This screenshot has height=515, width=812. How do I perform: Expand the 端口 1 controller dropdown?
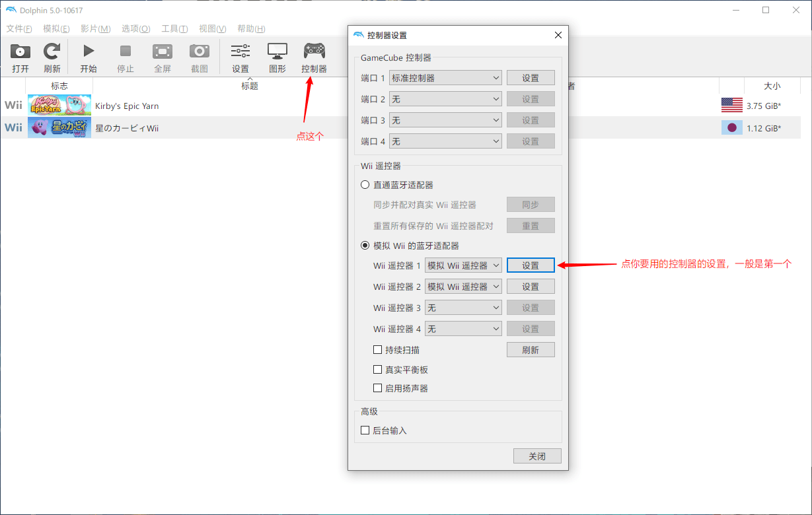445,78
